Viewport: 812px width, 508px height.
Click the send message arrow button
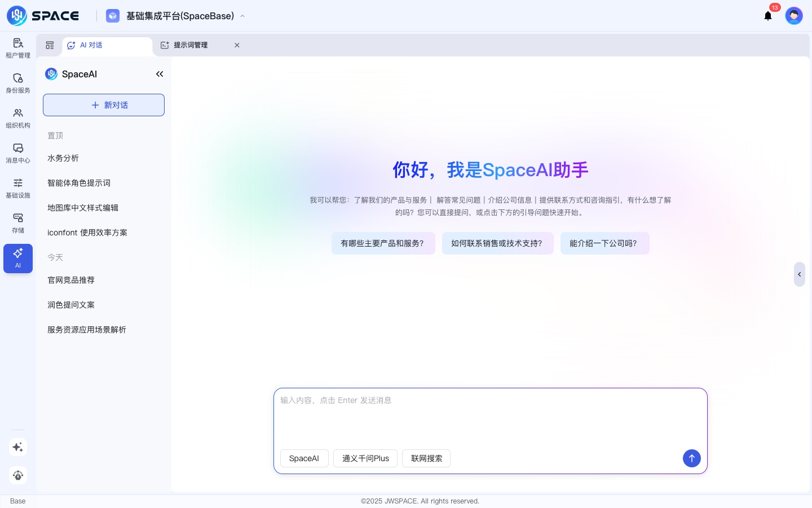(692, 458)
